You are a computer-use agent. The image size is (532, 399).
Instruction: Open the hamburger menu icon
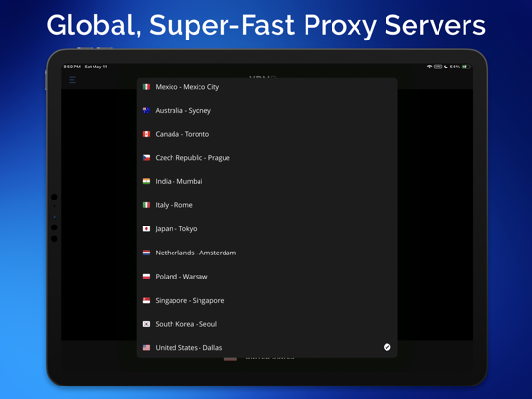point(72,80)
